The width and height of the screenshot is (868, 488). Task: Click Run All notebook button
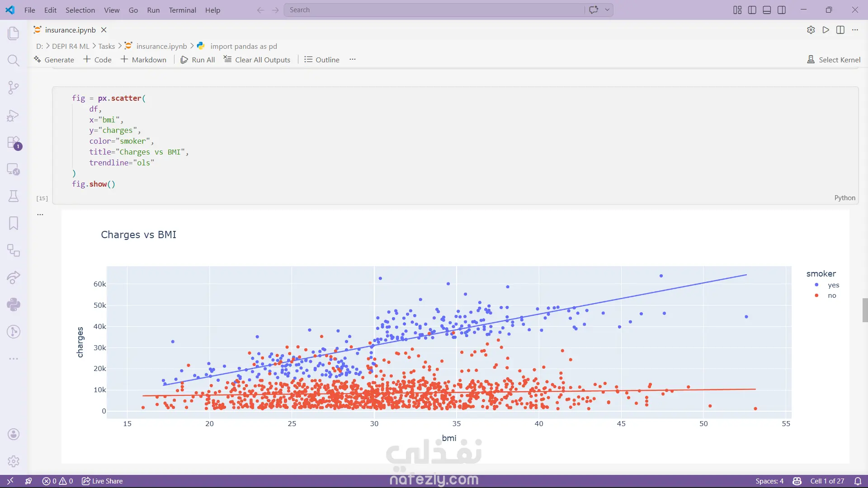point(198,60)
